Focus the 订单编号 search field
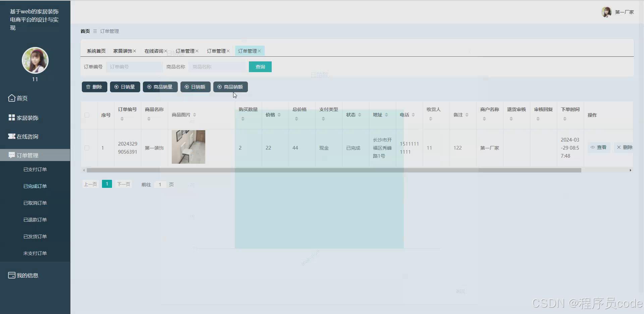 135,67
